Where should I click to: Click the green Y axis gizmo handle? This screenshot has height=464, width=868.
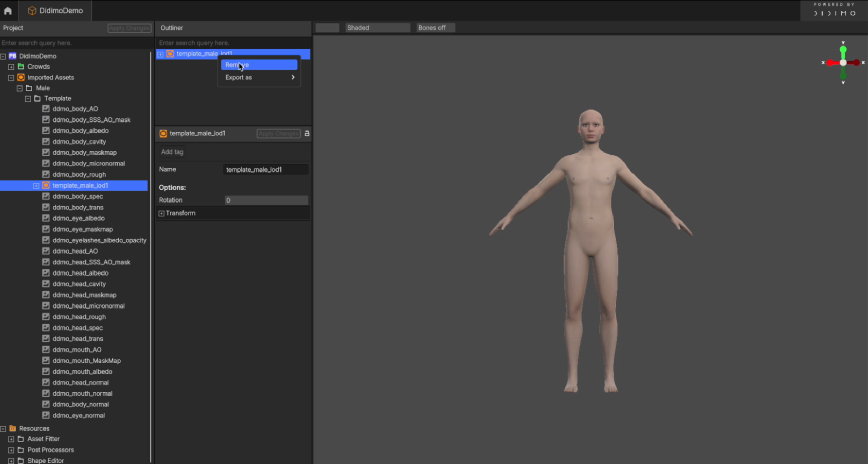[x=843, y=50]
